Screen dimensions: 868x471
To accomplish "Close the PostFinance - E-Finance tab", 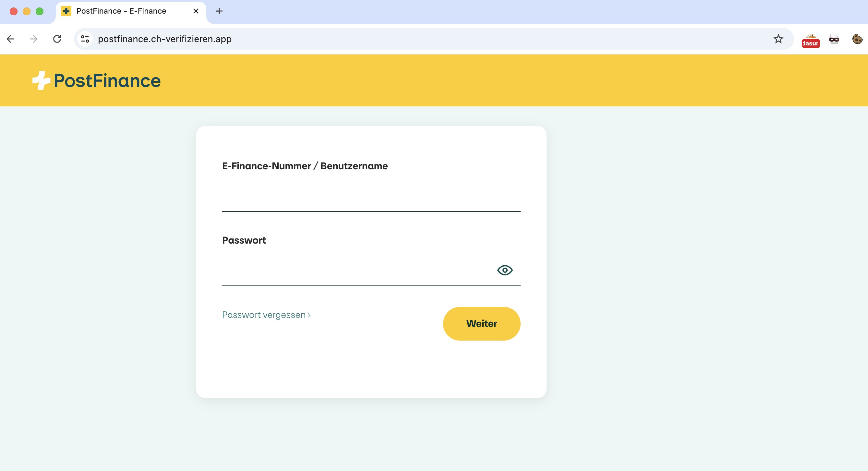I will [x=196, y=11].
